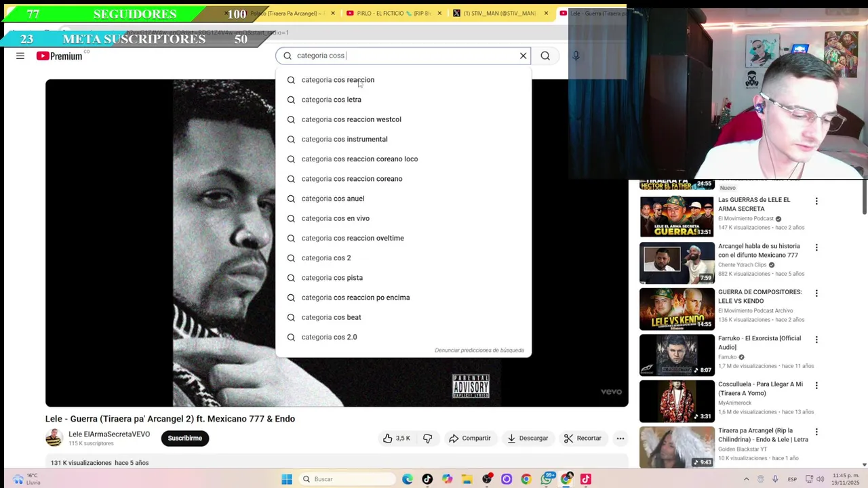Pick suggestion 'categoria cos reaccion coreano loco'
This screenshot has height=488, width=868.
403,159
